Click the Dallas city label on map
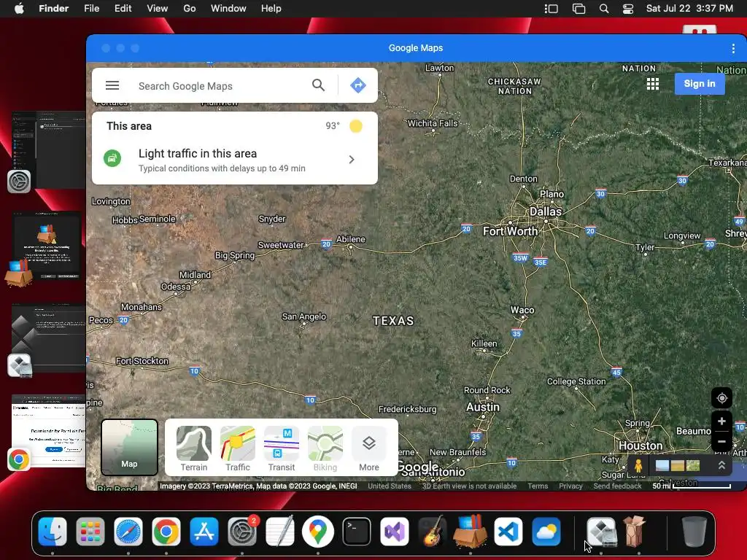This screenshot has width=747, height=560. 546,211
